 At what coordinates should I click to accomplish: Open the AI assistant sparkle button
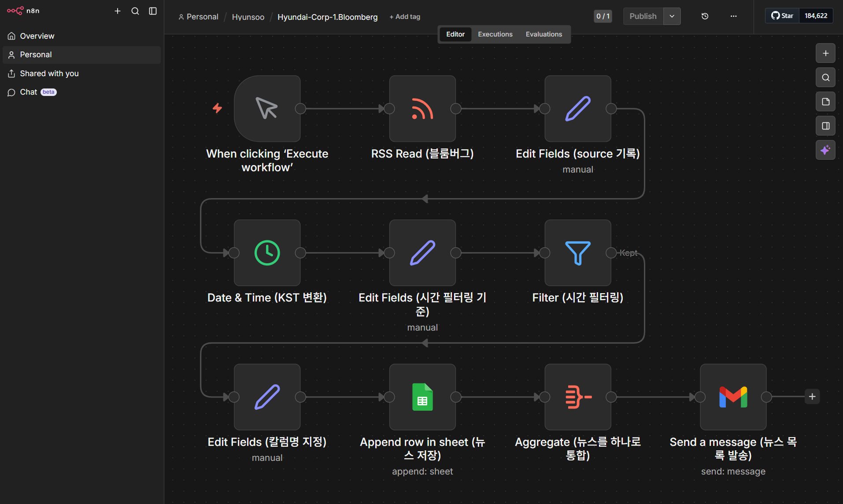tap(825, 150)
